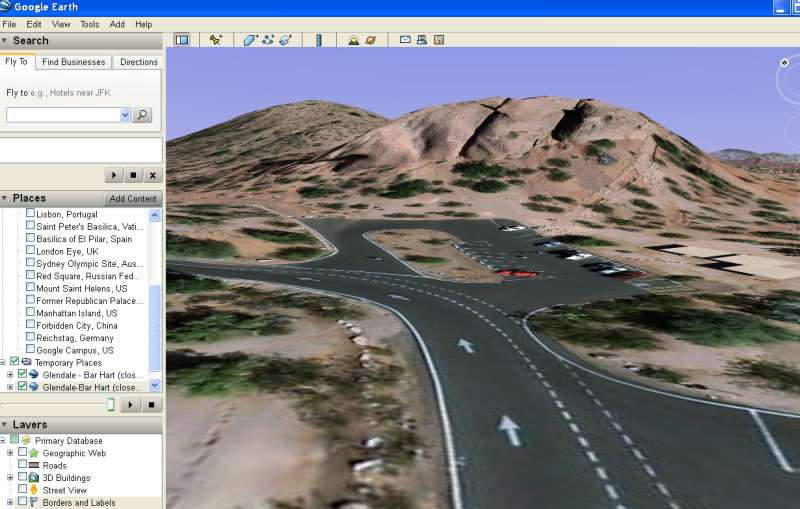Toggle the sidebar visibility icon
The image size is (800, 509).
(182, 40)
